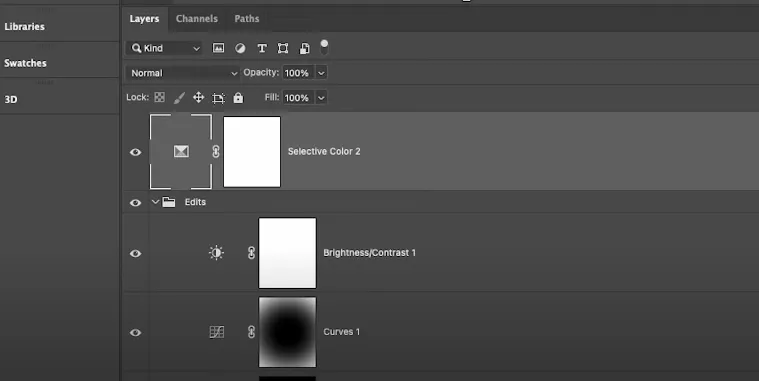Lock transparent pixels icon
Screen dimensions: 759x381
coord(159,97)
